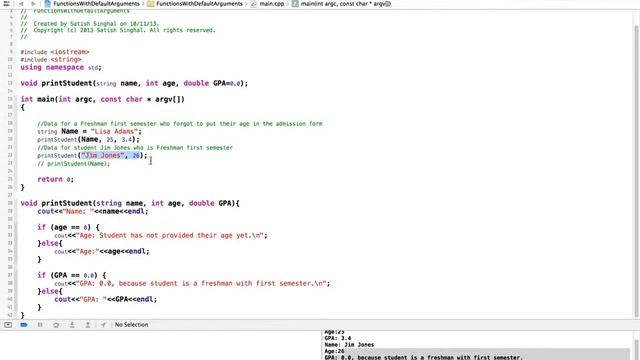Click the function symbol icon in the jump bar

(x=295, y=4)
